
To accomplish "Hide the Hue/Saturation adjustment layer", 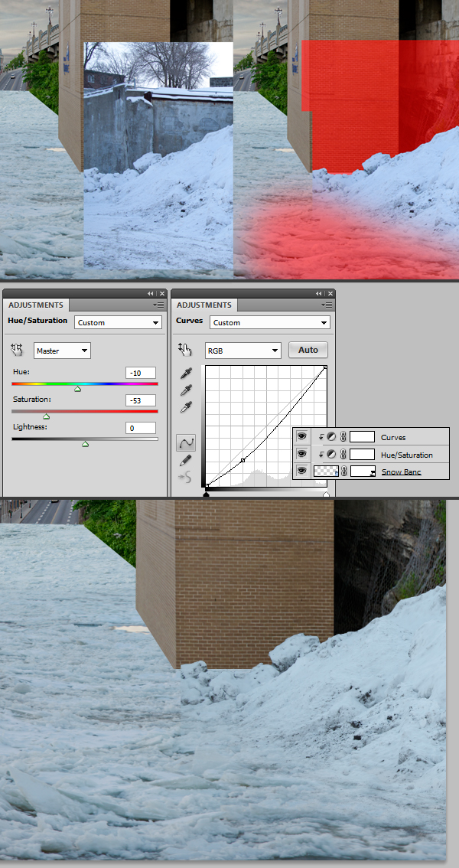I will click(x=301, y=454).
